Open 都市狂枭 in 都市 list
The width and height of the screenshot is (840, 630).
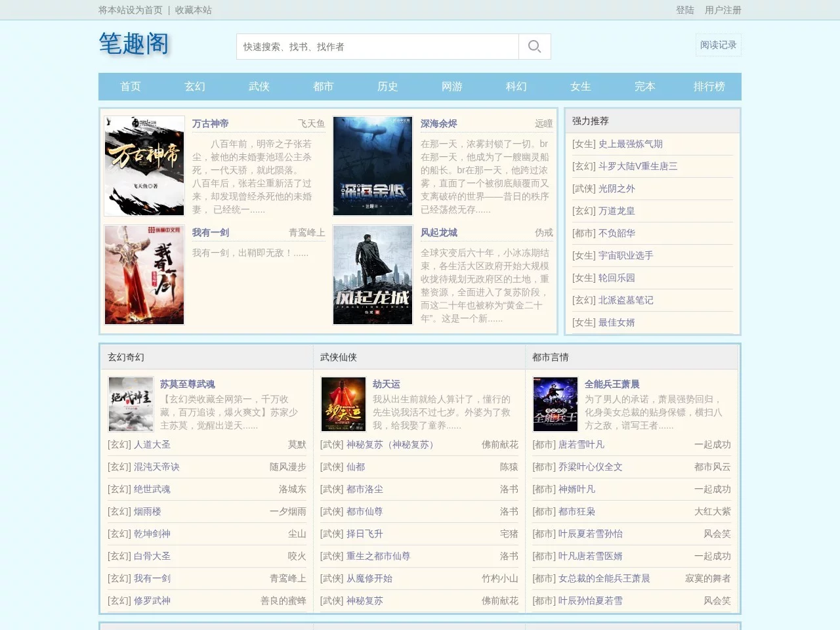pyautogui.click(x=577, y=511)
